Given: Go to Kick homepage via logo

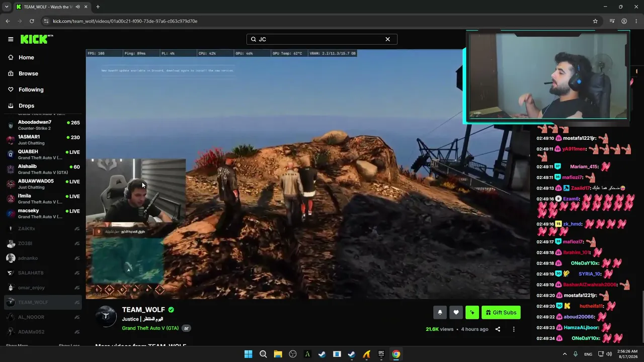Looking at the screenshot, I should [x=36, y=39].
